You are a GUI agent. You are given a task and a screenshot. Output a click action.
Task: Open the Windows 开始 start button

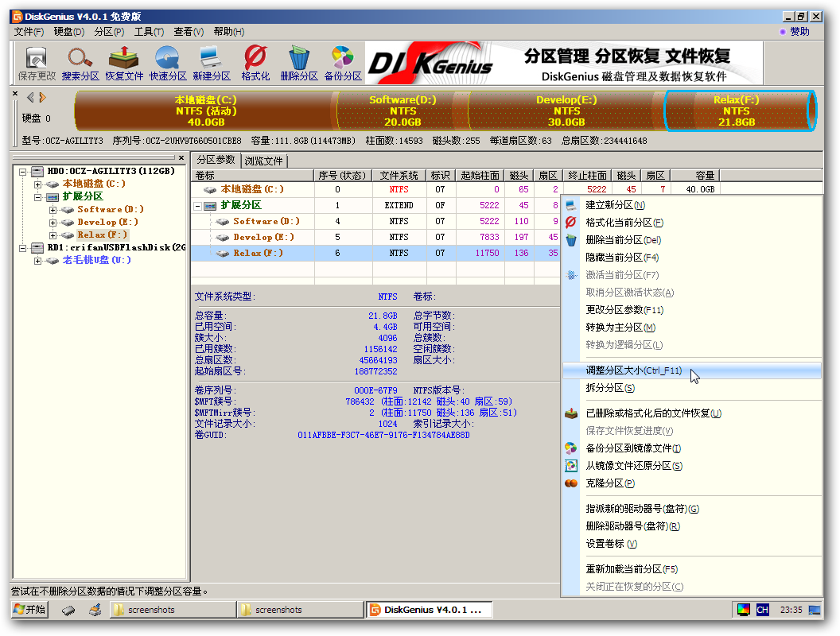[30, 610]
